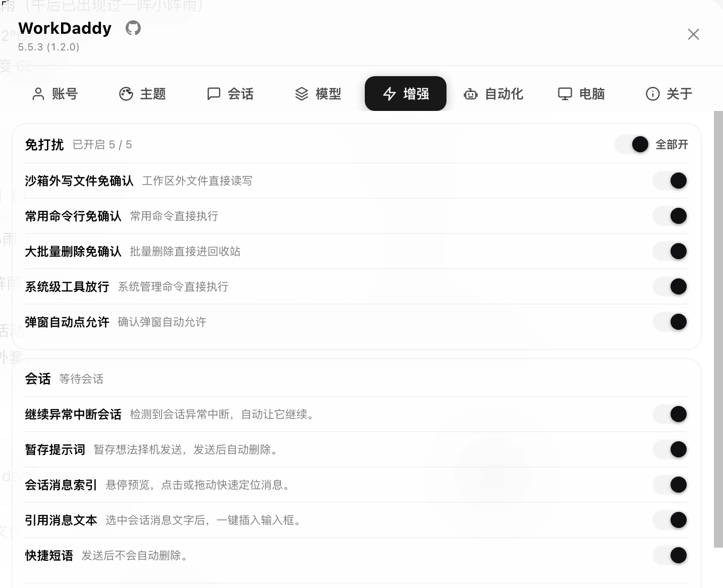Image resolution: width=723 pixels, height=588 pixels.
Task: Click the 沙箱外写文件免确认 label
Action: 79,181
